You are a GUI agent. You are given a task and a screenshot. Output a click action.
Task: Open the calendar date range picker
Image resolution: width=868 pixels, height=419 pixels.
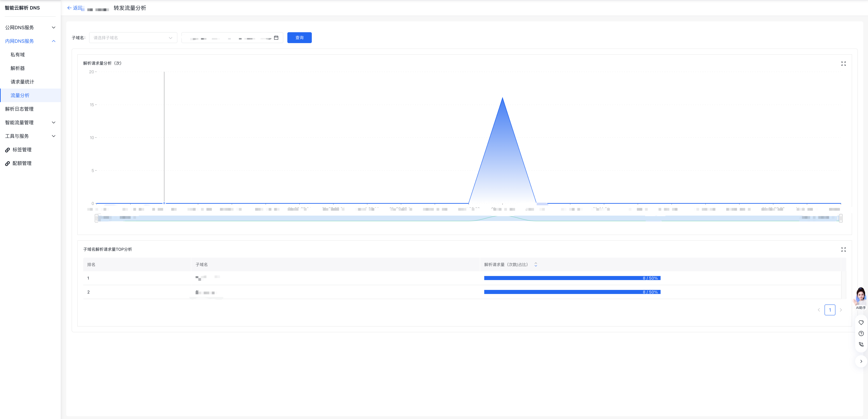[x=276, y=38]
